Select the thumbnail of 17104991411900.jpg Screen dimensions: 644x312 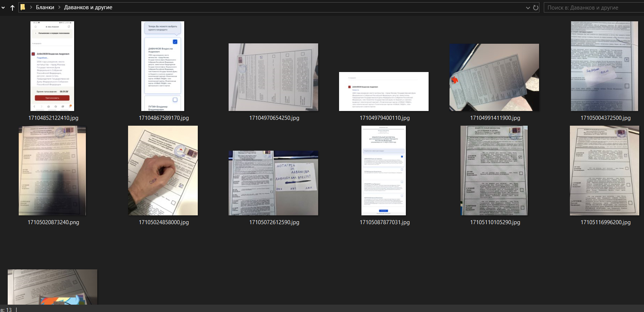(494, 77)
